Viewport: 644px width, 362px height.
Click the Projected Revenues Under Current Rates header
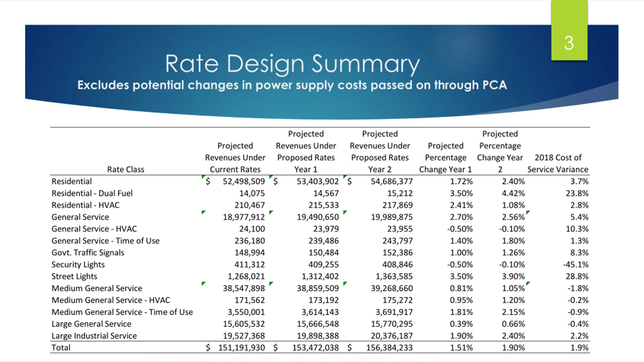coord(235,157)
